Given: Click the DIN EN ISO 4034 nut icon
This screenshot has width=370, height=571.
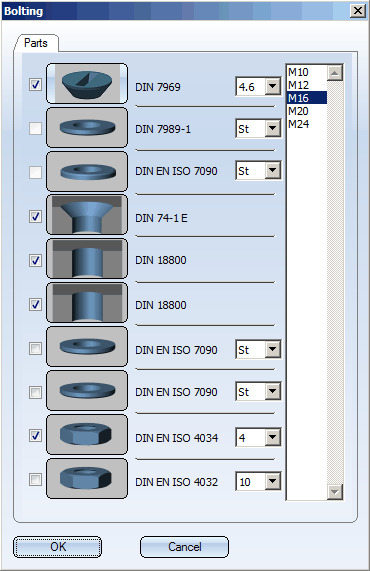Looking at the screenshot, I should click(x=87, y=434).
